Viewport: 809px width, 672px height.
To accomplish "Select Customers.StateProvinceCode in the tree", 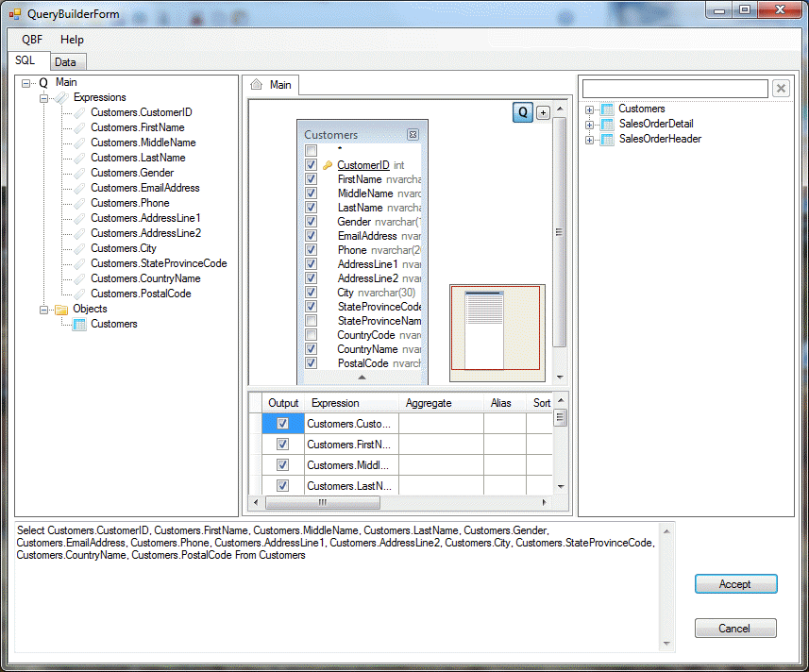I will (159, 263).
